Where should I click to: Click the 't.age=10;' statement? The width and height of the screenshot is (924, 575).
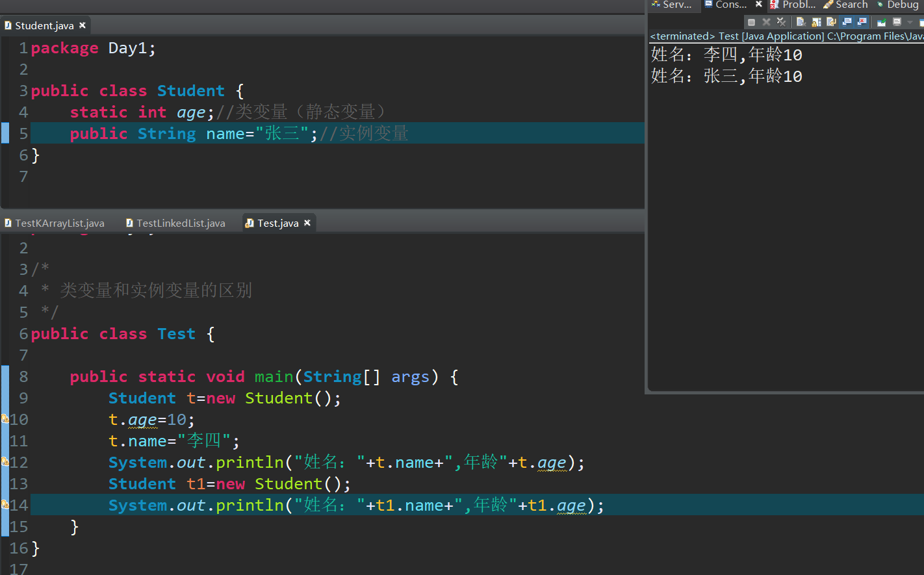coord(151,420)
